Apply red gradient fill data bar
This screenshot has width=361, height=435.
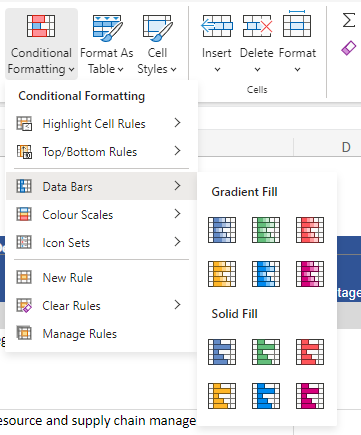310,230
